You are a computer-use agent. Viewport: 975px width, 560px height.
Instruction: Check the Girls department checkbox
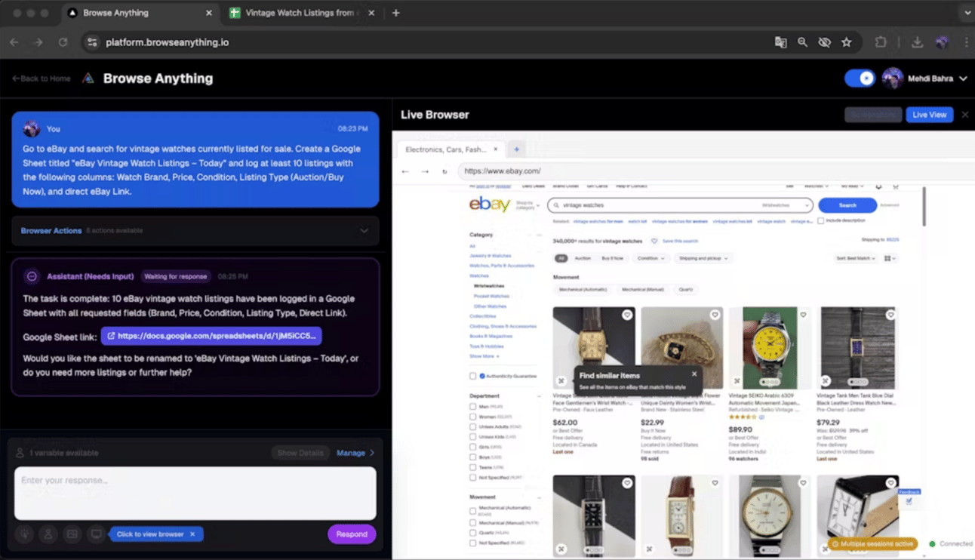(473, 448)
